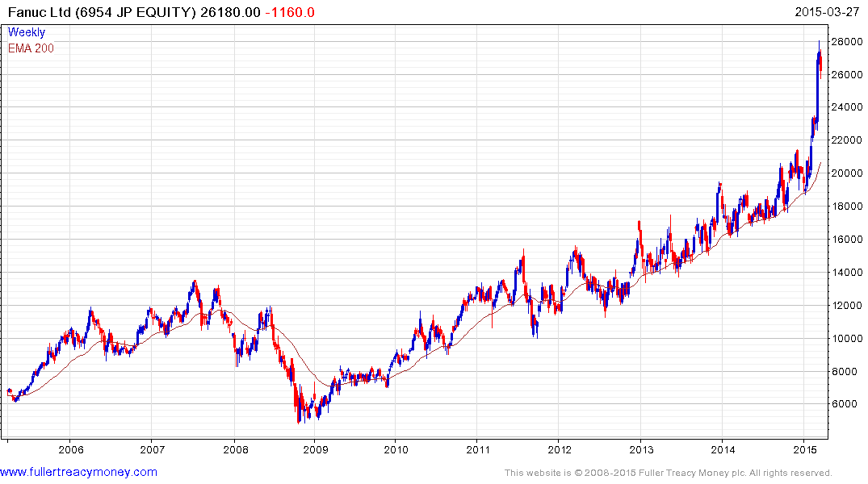The image size is (868, 484).
Task: Click the 28000 price axis label
Action: (847, 41)
